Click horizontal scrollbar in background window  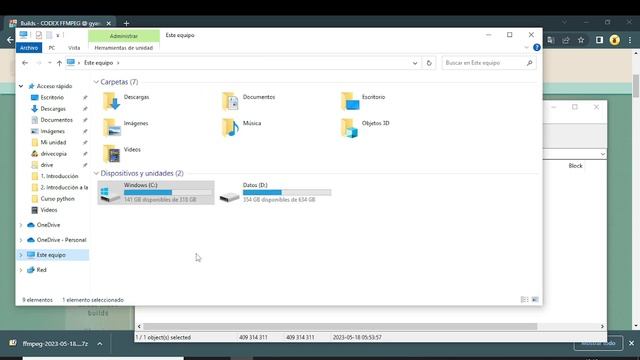pyautogui.click(x=340, y=327)
